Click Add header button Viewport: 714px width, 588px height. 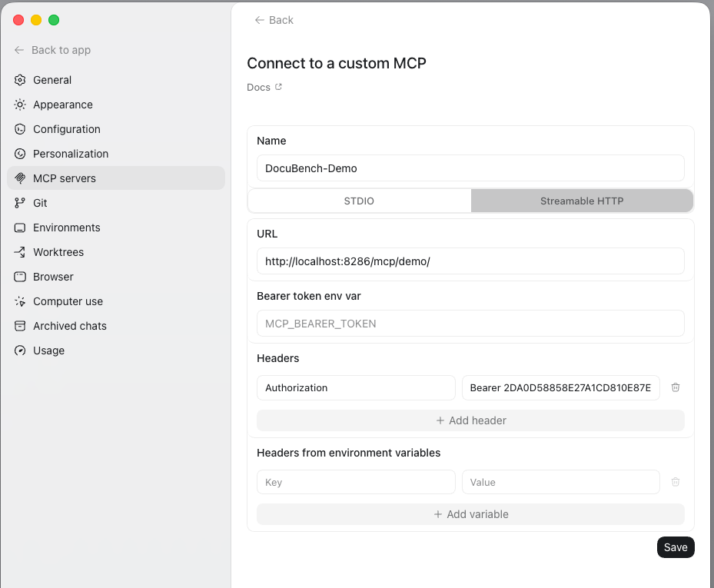[x=470, y=420]
